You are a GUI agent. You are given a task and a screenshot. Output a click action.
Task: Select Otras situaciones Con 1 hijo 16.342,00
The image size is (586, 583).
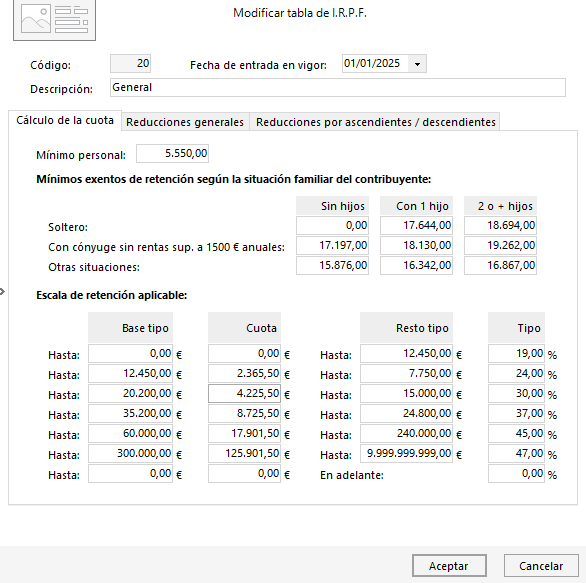tap(416, 265)
